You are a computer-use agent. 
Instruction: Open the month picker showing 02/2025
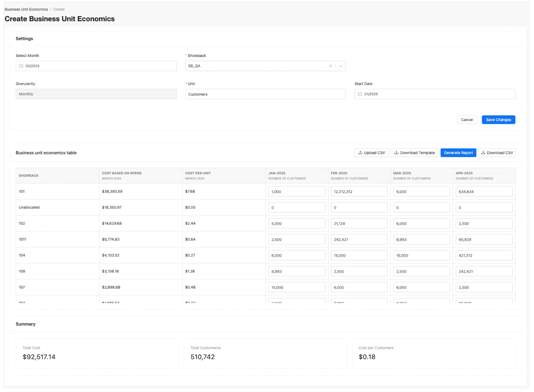click(x=96, y=66)
